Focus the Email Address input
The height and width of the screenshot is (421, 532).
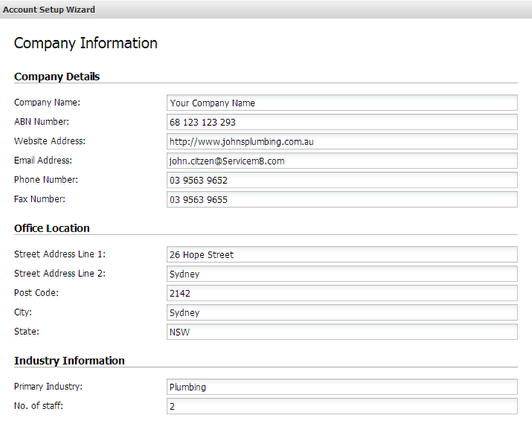point(342,161)
